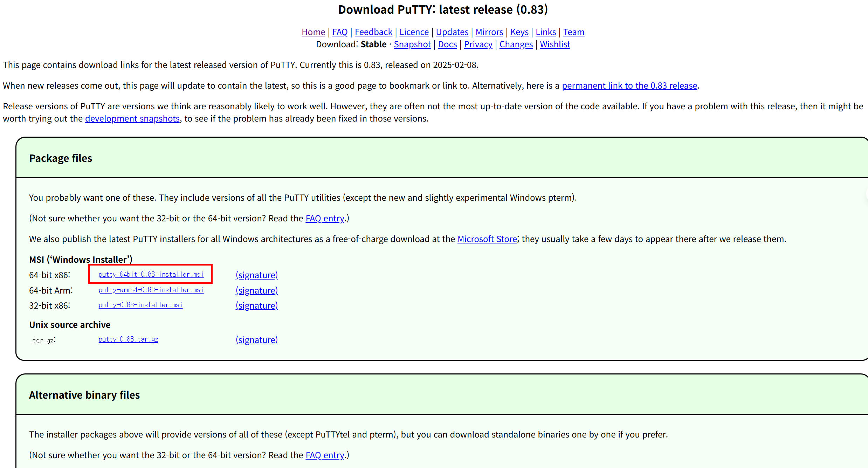Open the Feedback page
Image resolution: width=868 pixels, height=468 pixels.
click(373, 32)
